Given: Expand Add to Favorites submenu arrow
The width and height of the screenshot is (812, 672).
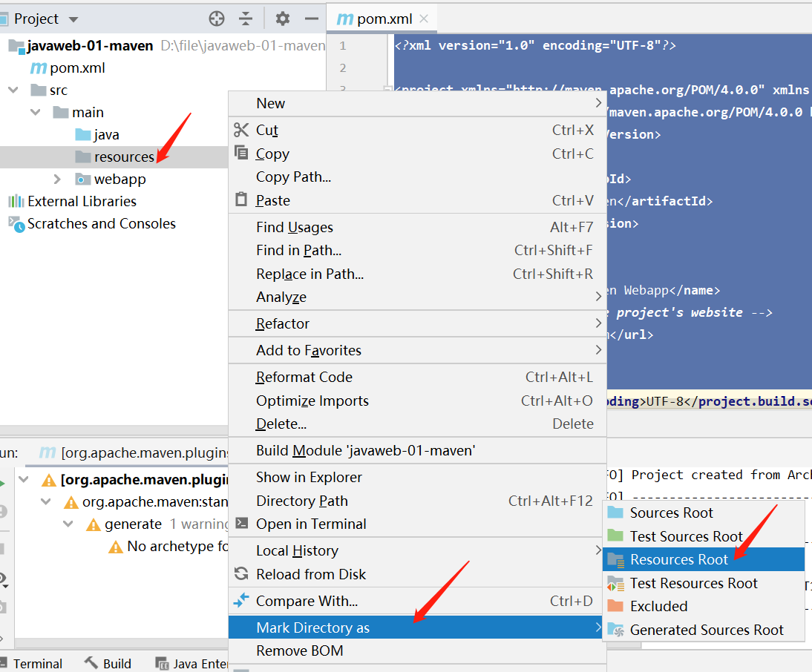Looking at the screenshot, I should [x=598, y=350].
